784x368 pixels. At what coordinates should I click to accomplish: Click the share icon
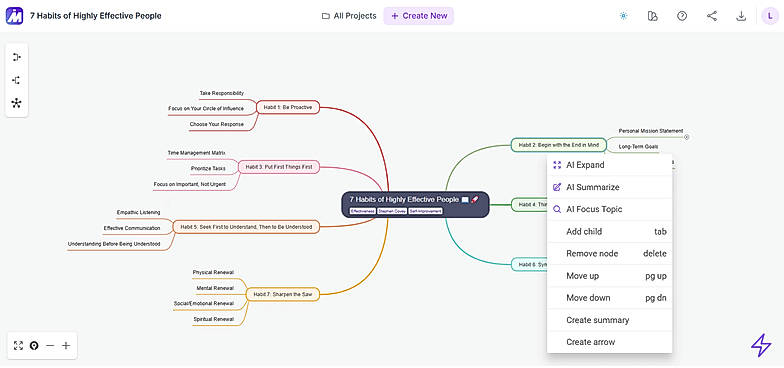point(712,16)
